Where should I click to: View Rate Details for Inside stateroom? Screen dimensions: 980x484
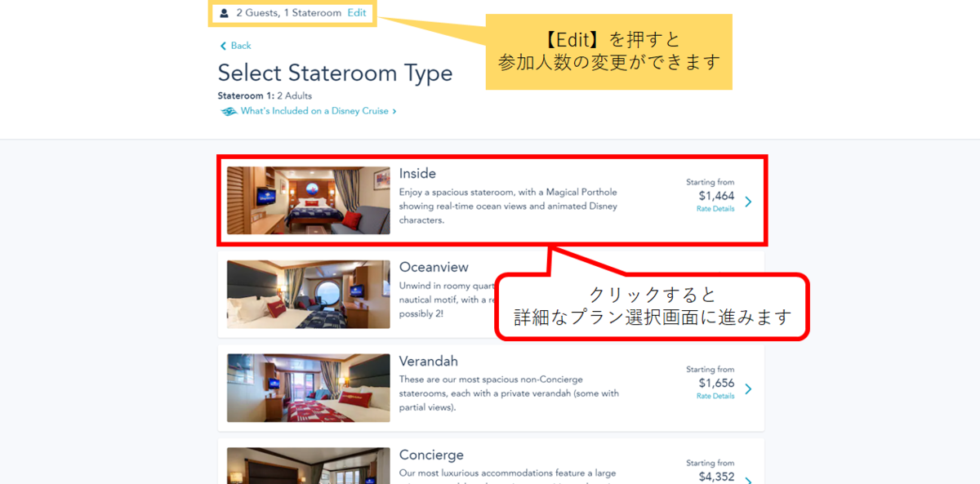[715, 209]
